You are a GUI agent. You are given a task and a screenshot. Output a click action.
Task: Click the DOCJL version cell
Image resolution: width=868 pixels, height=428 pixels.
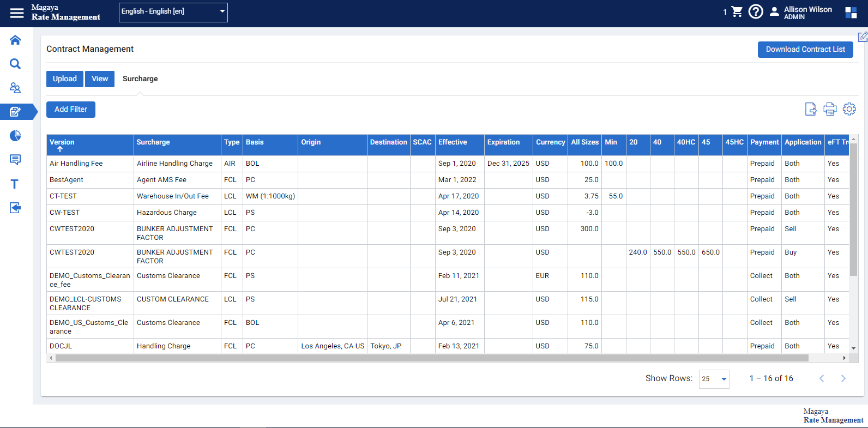[x=90, y=346]
